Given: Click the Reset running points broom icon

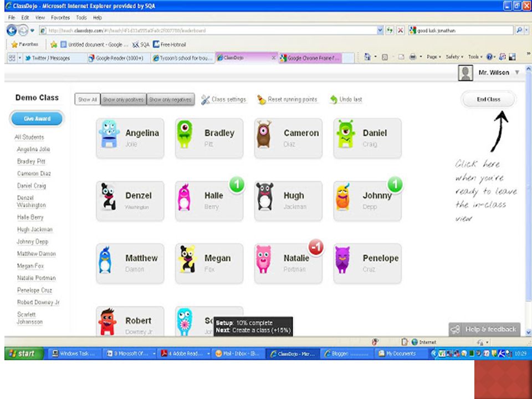Looking at the screenshot, I should [261, 100].
